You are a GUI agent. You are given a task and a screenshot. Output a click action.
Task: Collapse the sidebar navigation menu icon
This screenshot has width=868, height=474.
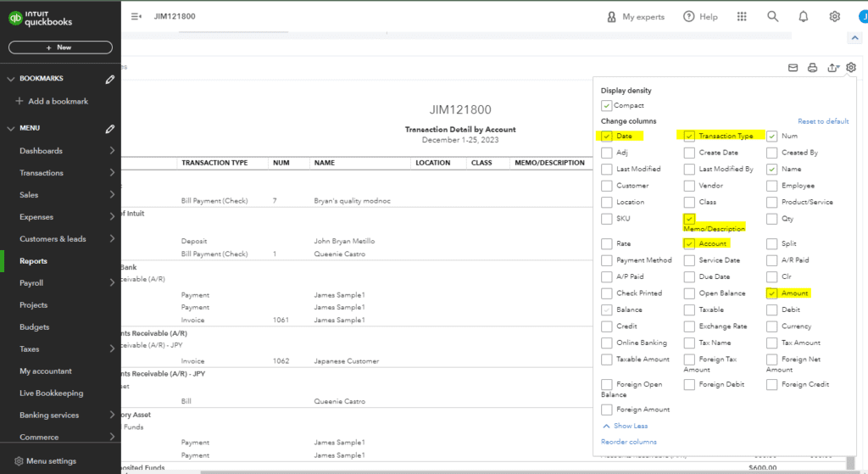pos(136,17)
